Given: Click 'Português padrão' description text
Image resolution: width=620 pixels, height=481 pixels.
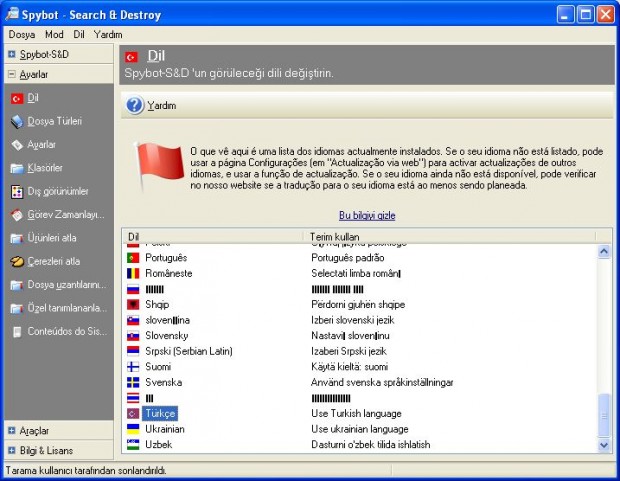Looking at the screenshot, I should click(x=348, y=258).
